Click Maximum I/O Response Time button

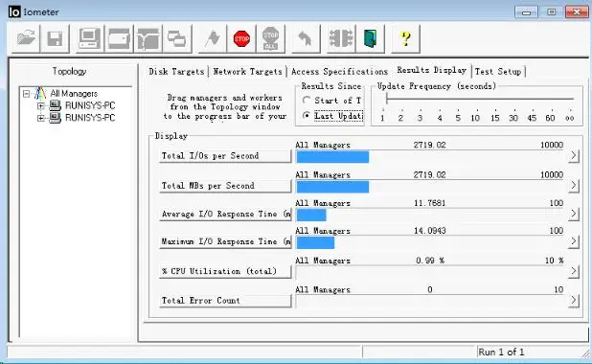click(225, 241)
